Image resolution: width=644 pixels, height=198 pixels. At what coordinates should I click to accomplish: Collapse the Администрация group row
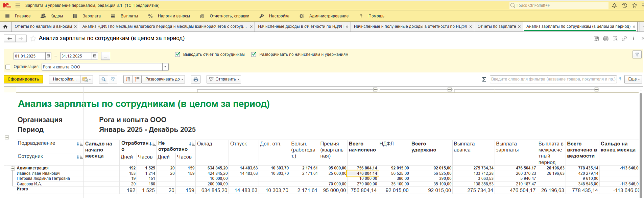[x=13, y=168]
